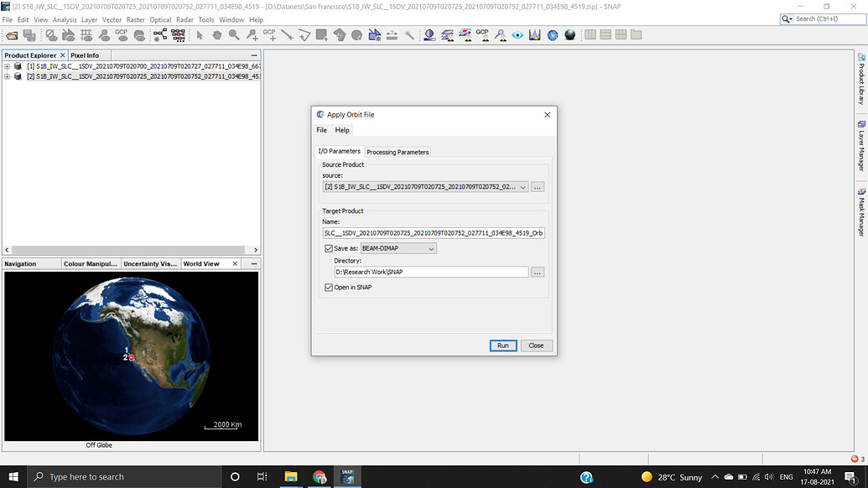The height and width of the screenshot is (488, 868).
Task: Open the Radar menu
Action: [x=185, y=19]
